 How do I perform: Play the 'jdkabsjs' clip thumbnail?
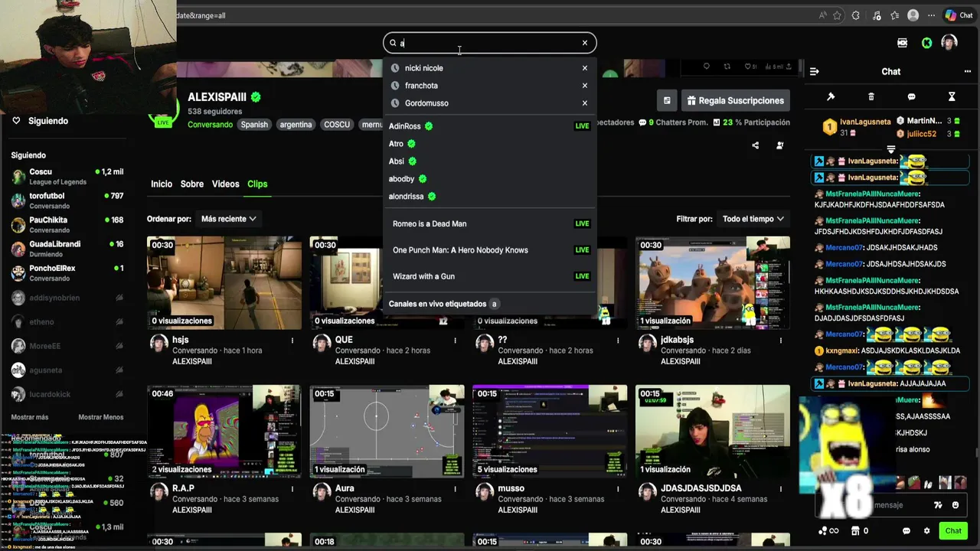(713, 282)
